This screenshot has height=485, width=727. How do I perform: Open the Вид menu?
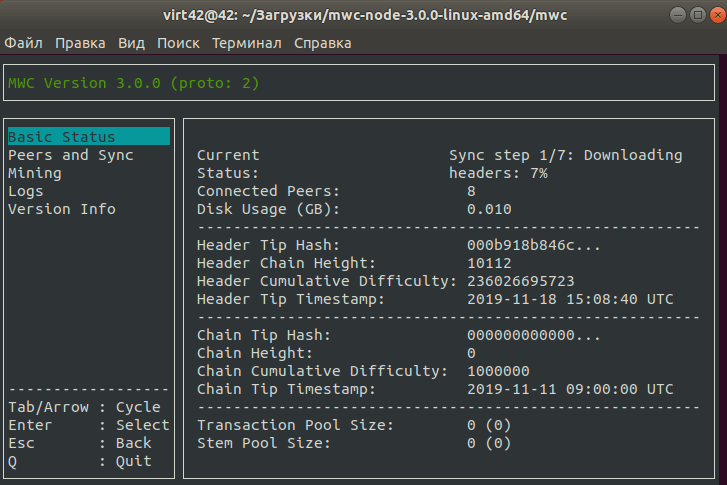pyautogui.click(x=131, y=43)
